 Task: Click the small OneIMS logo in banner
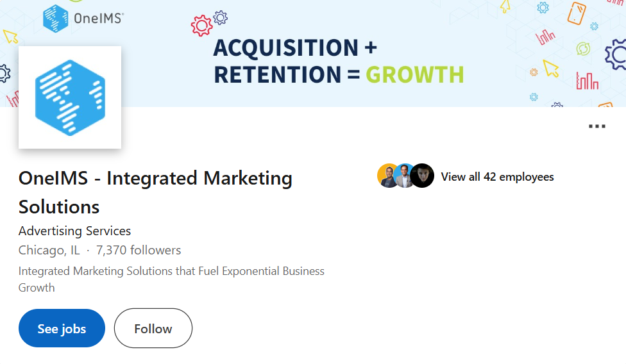[x=83, y=18]
